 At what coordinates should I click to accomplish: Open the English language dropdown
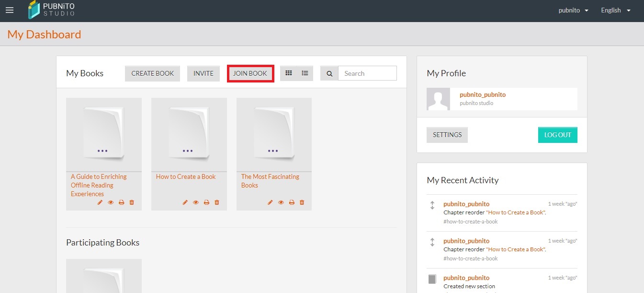[x=616, y=11]
